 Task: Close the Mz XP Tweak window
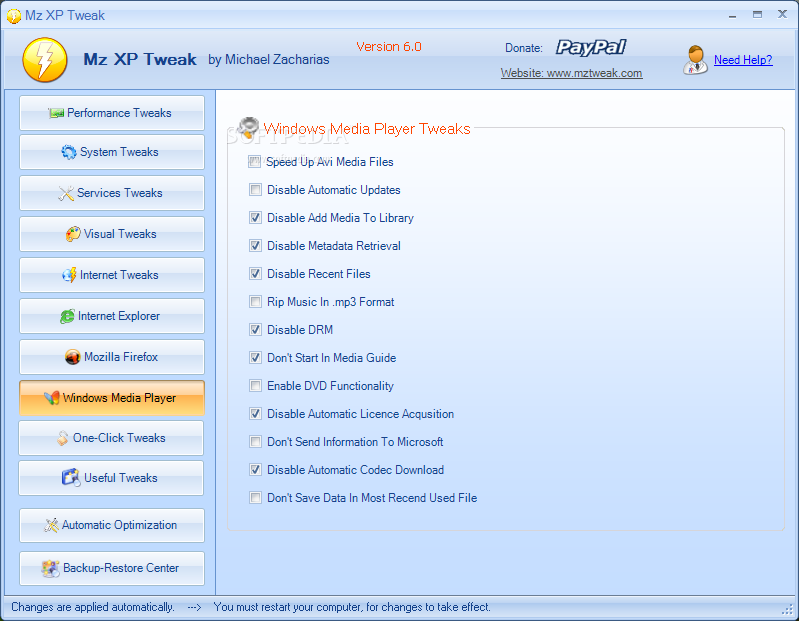pos(783,14)
